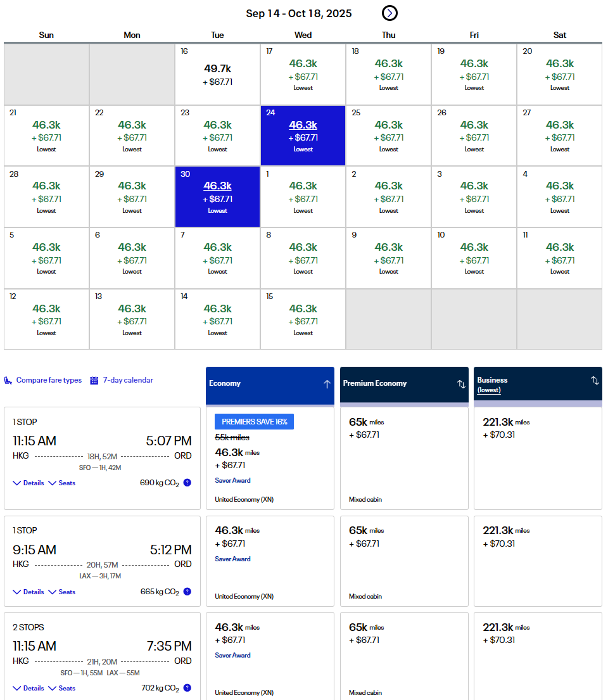Open the 7-day calendar link
The image size is (608, 700).
[x=128, y=380]
